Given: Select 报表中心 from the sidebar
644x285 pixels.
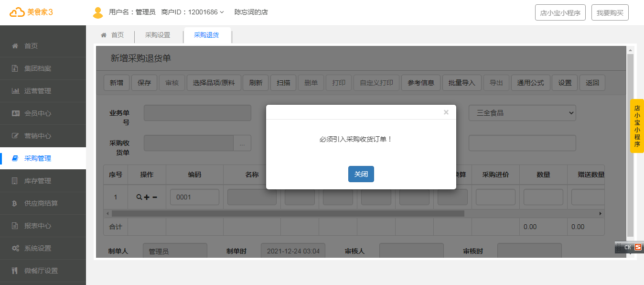Looking at the screenshot, I should (x=38, y=226).
